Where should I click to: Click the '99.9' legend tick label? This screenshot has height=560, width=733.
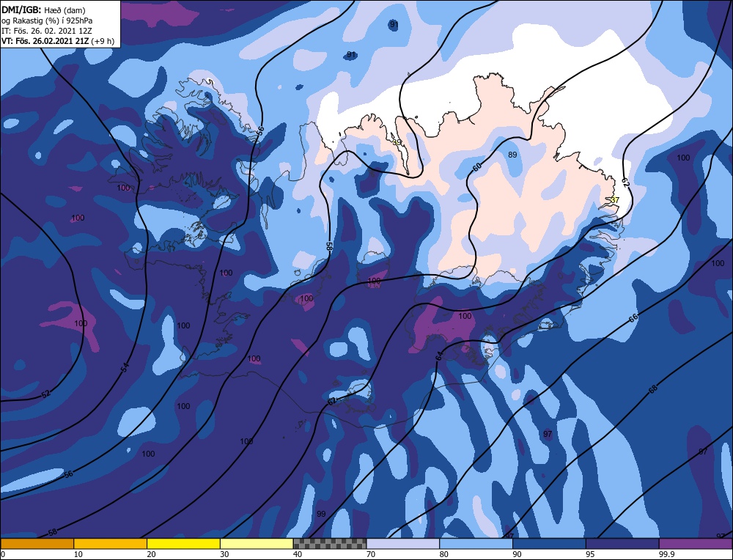pyautogui.click(x=666, y=554)
